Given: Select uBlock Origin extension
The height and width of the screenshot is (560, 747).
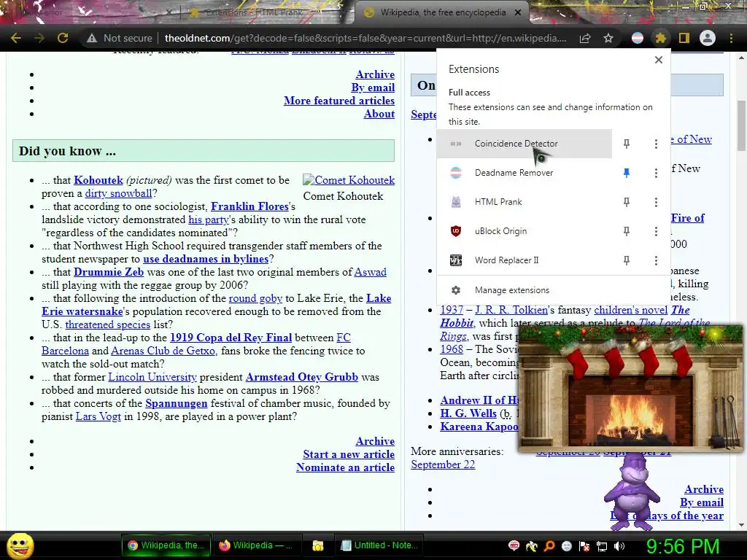Looking at the screenshot, I should click(x=524, y=231).
